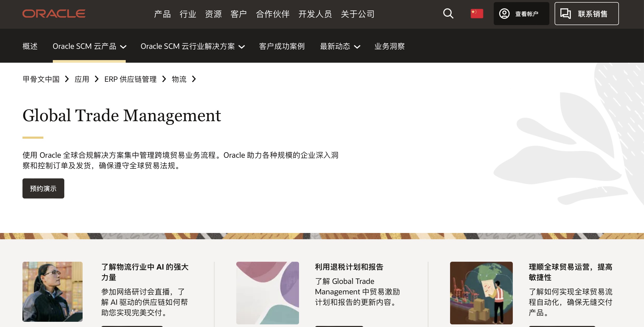Viewport: 644px width, 327px height.
Task: Open the 资源 menu
Action: [x=213, y=14]
